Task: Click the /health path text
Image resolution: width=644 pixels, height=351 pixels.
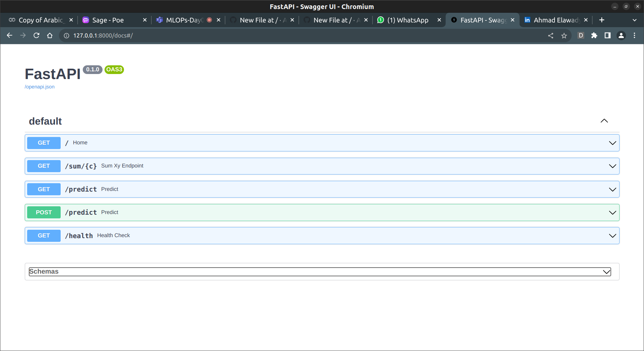Action: pos(79,236)
